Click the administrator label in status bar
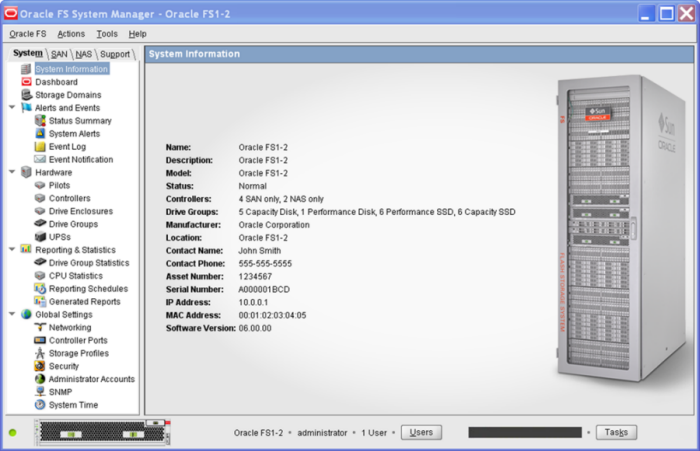Image resolution: width=700 pixels, height=451 pixels. (322, 433)
